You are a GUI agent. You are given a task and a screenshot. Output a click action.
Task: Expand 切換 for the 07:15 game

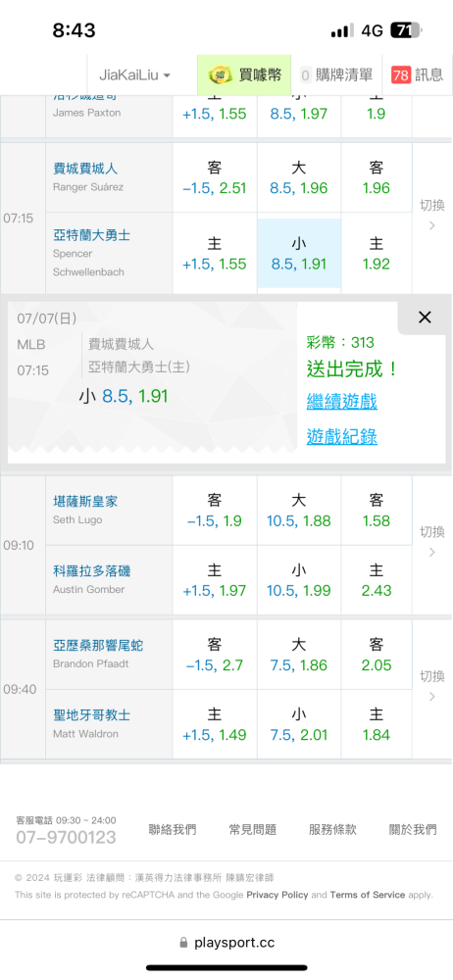[x=431, y=215]
